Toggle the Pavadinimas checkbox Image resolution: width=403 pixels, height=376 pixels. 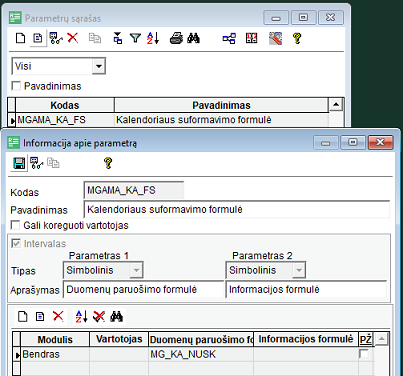(16, 86)
